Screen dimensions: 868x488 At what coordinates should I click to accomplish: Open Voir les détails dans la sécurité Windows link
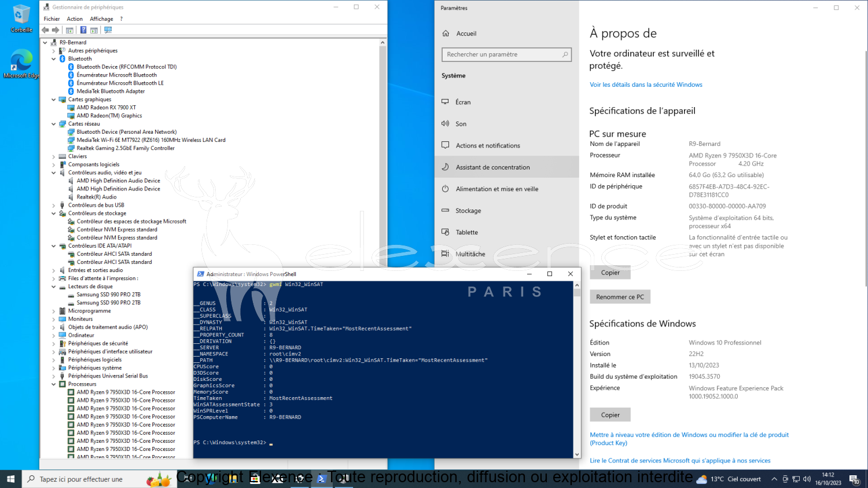tap(646, 85)
